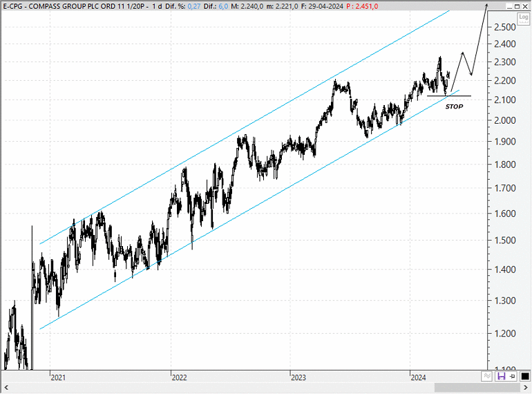The width and height of the screenshot is (532, 394).
Task: Click the 2.200 price axis label
Action: (505, 81)
